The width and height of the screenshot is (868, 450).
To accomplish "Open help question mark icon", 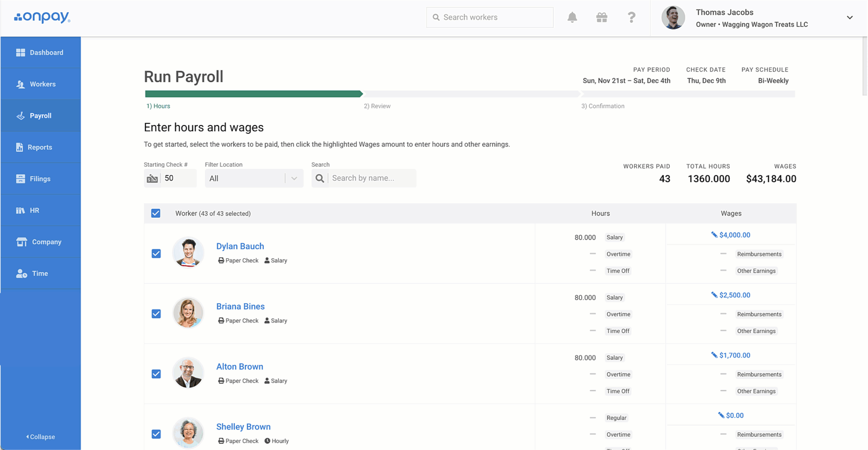I will point(631,17).
